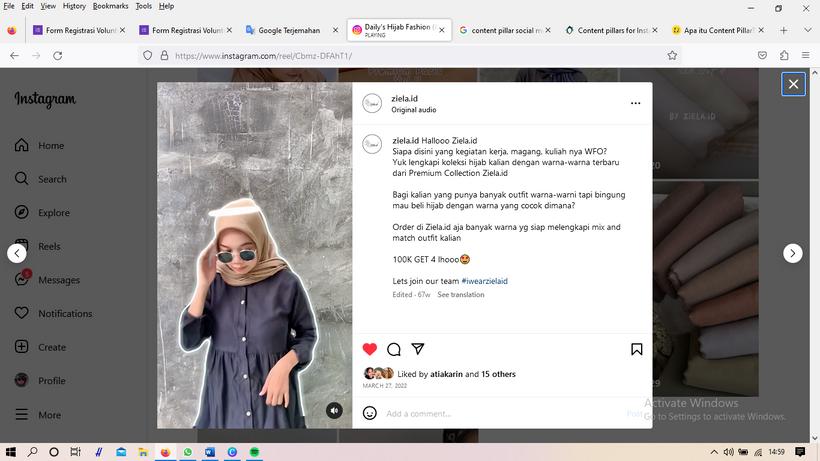Open ziela.id profile from post header
Screen dimensions: 820x461
(x=404, y=98)
